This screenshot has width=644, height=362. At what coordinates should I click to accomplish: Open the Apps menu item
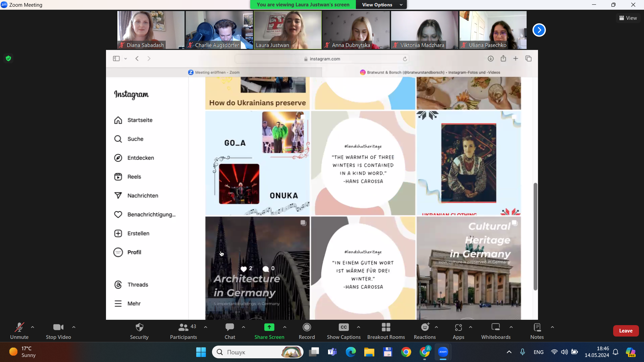tap(458, 327)
